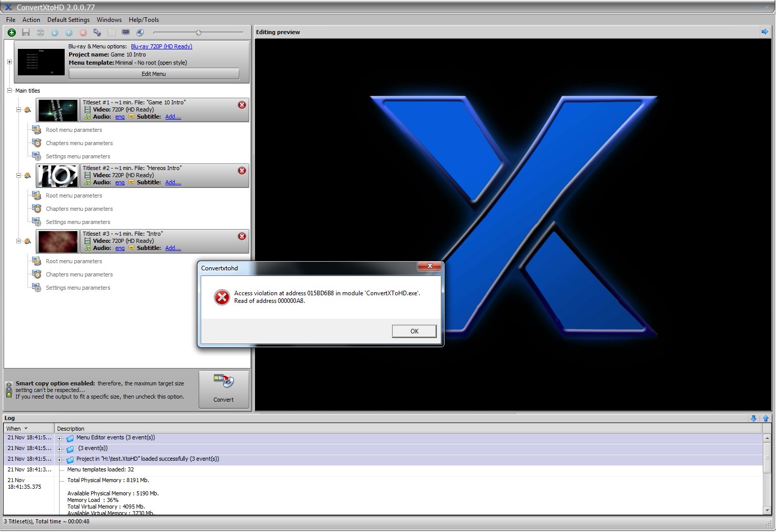The width and height of the screenshot is (776, 532).
Task: Open the Default Settings menu
Action: (x=68, y=20)
